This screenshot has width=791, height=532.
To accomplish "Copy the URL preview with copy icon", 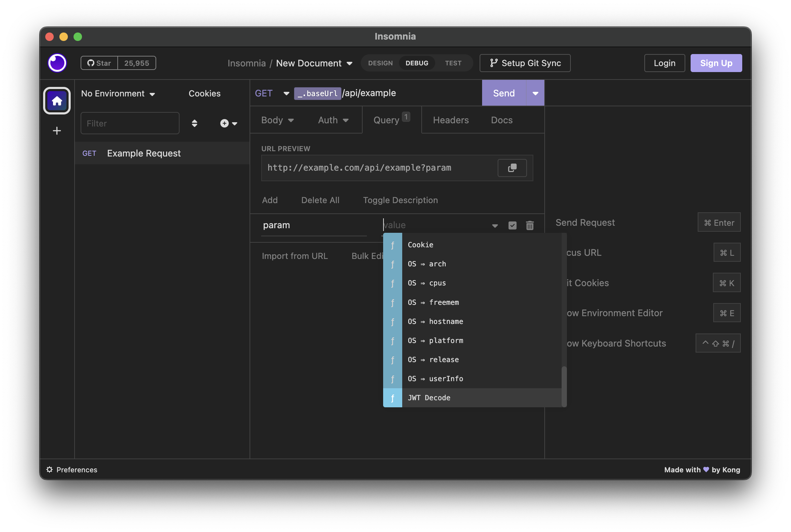I will pos(512,168).
